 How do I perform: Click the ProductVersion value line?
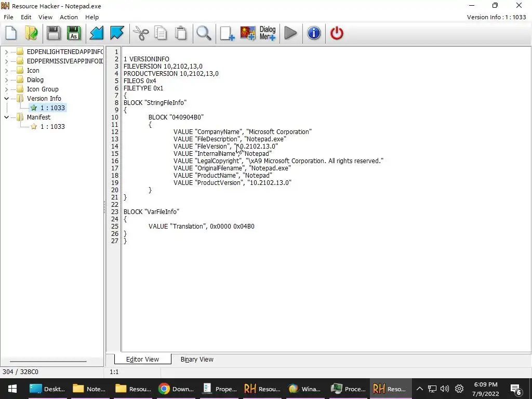tap(232, 182)
